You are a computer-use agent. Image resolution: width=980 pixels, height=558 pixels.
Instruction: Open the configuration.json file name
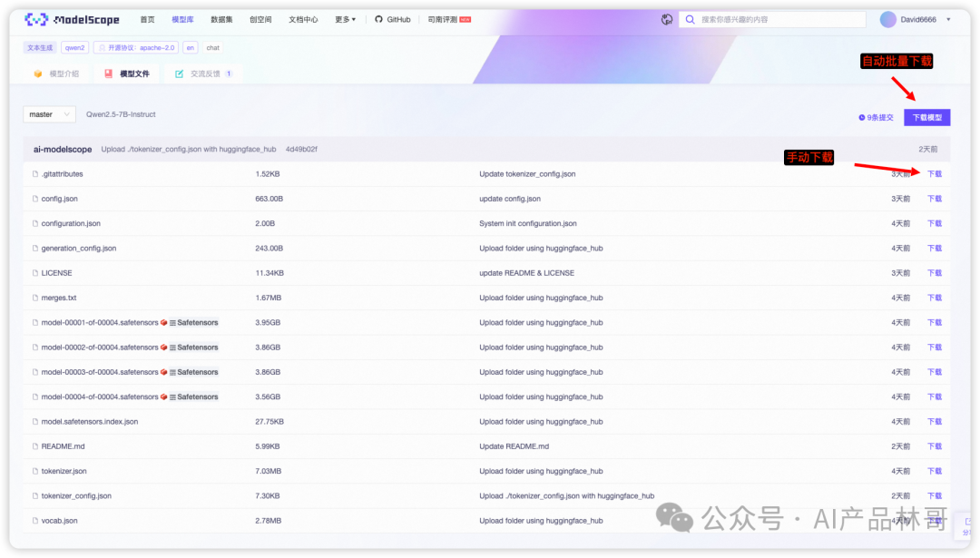click(x=71, y=223)
